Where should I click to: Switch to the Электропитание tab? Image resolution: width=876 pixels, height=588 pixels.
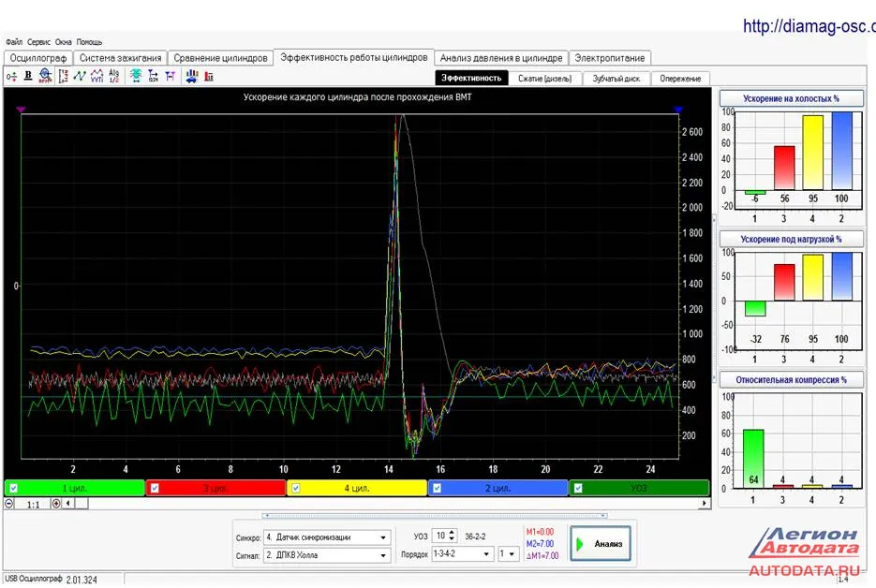tap(610, 58)
